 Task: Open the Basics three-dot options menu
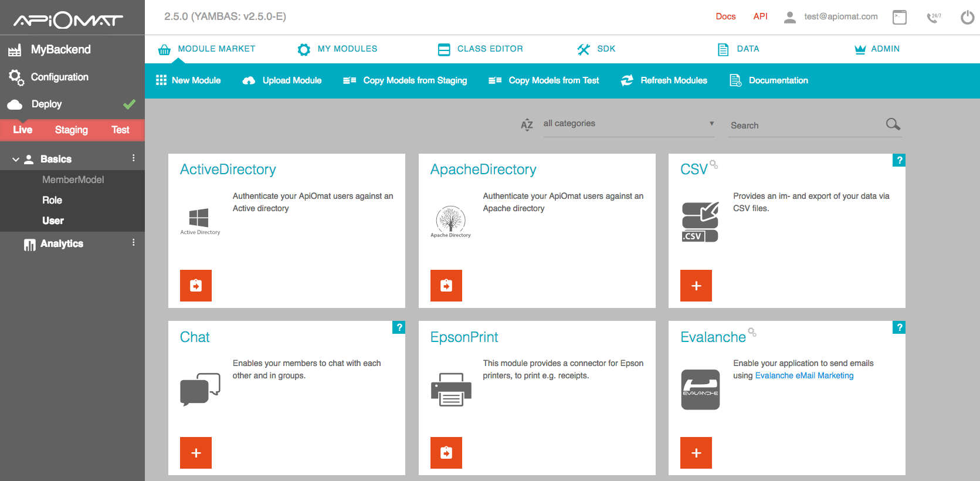pyautogui.click(x=134, y=158)
